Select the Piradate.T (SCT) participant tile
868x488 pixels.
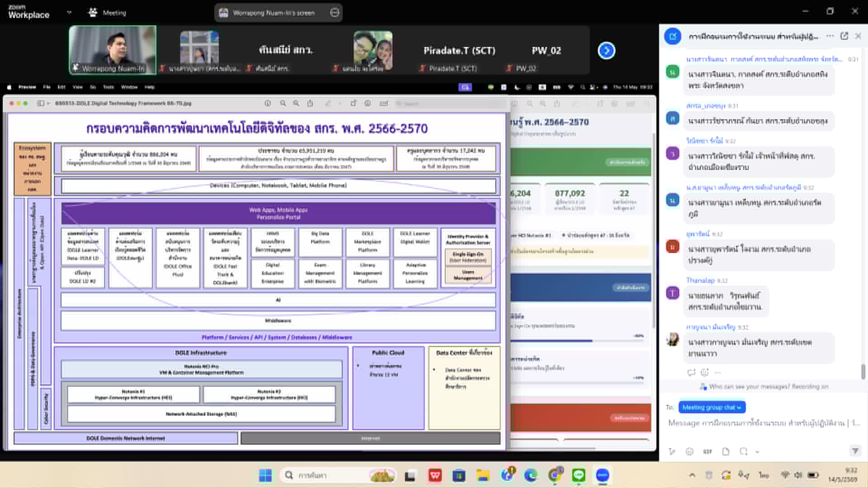coord(459,50)
